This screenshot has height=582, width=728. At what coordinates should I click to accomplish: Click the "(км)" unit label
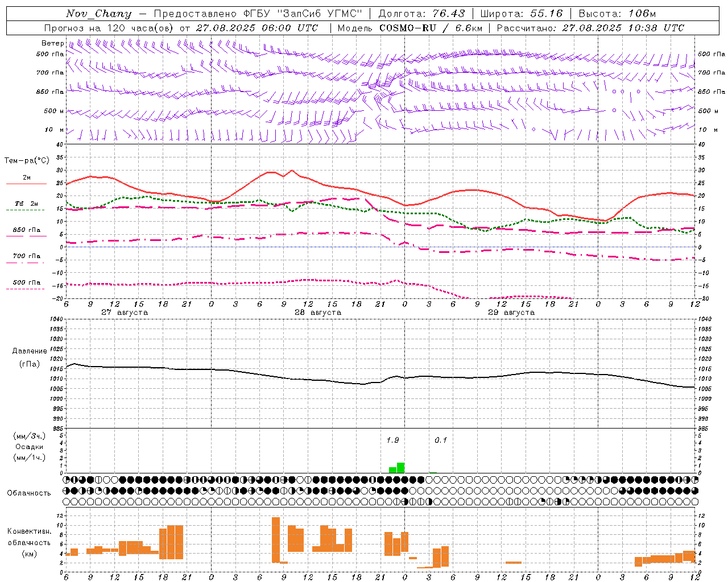point(30,554)
